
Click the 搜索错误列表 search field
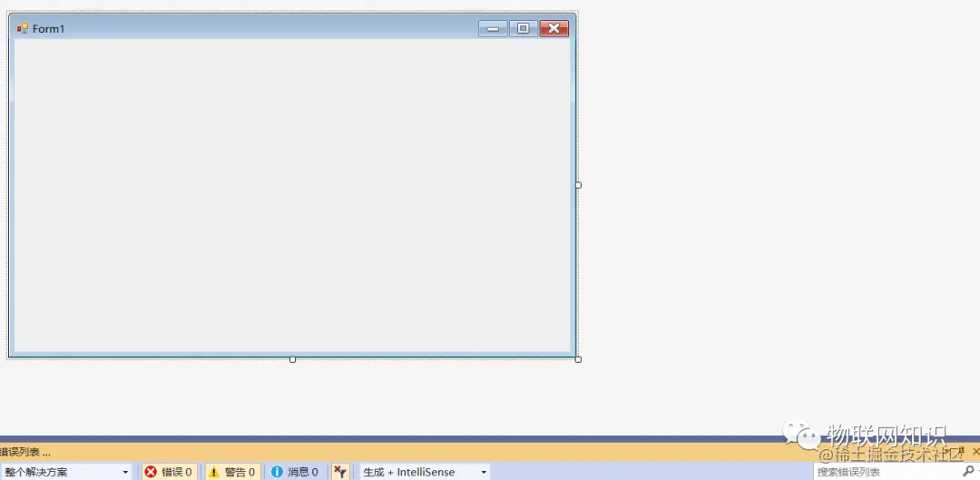(887, 472)
